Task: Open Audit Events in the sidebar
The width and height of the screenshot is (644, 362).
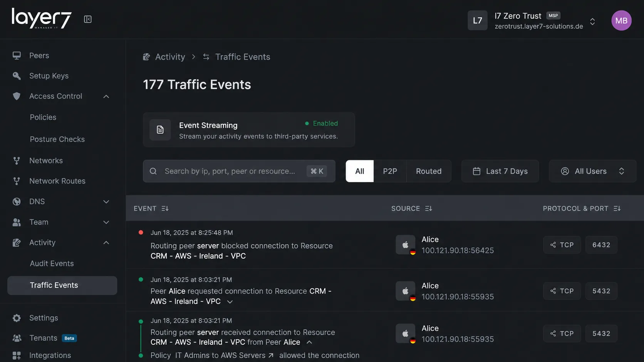Action: [x=52, y=264]
